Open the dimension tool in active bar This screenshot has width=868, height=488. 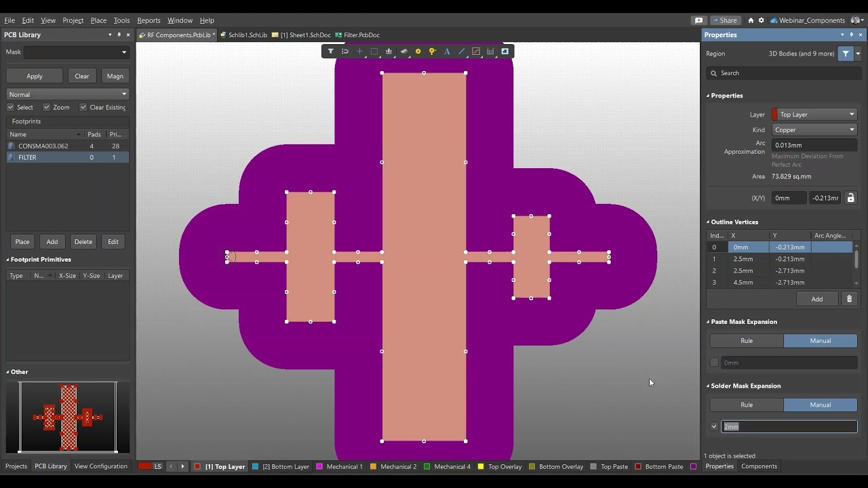[490, 52]
